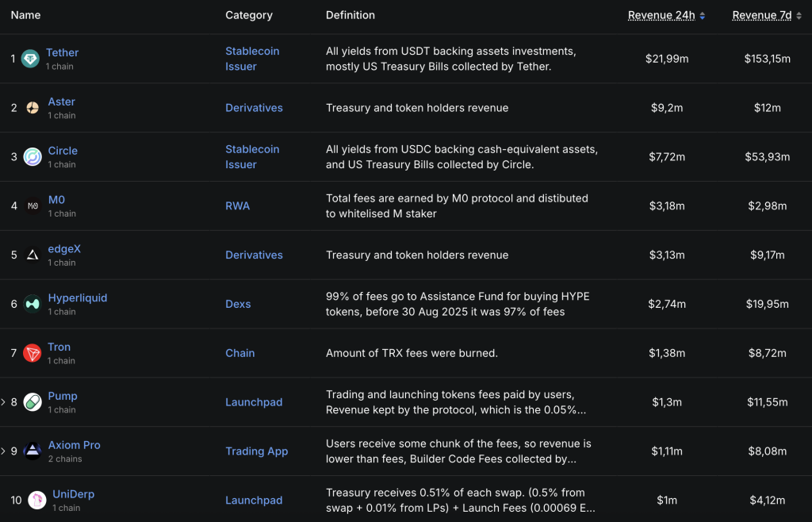Click the Aster logo icon

[33, 108]
